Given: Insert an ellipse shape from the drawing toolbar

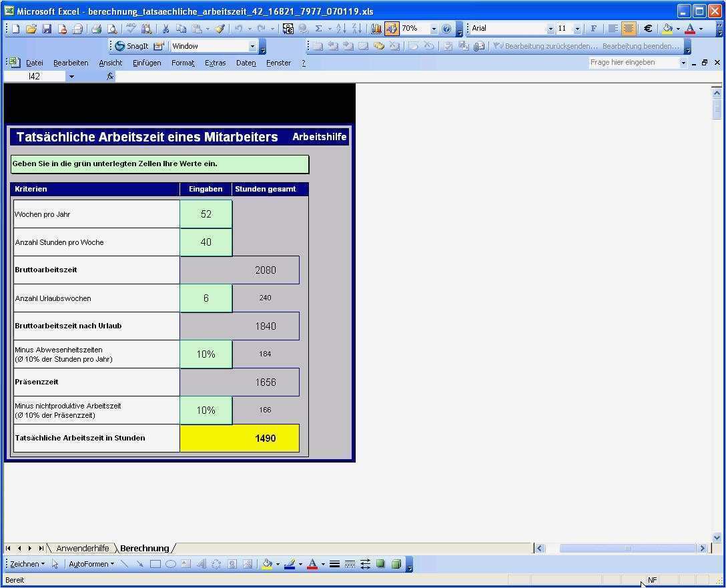Looking at the screenshot, I should pos(170,564).
